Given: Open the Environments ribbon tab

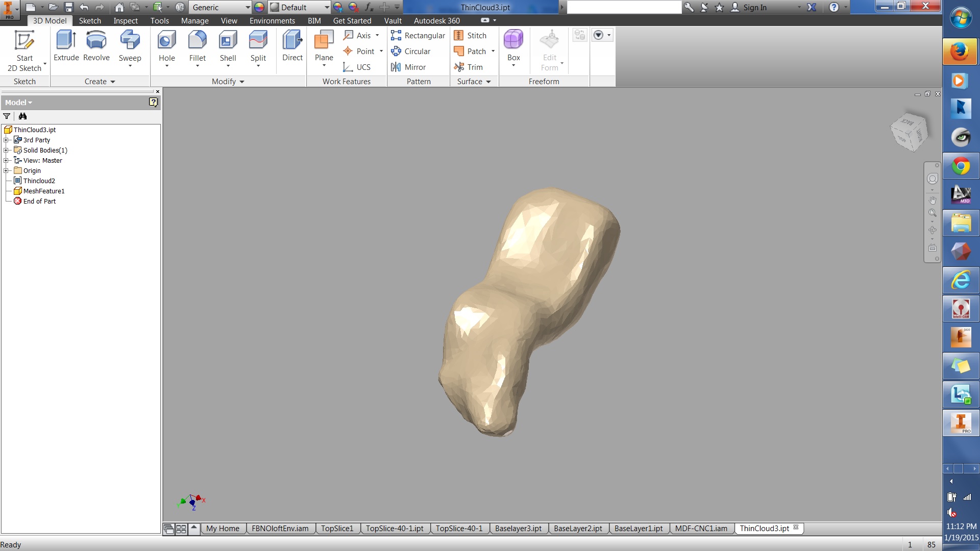Looking at the screenshot, I should pos(272,20).
